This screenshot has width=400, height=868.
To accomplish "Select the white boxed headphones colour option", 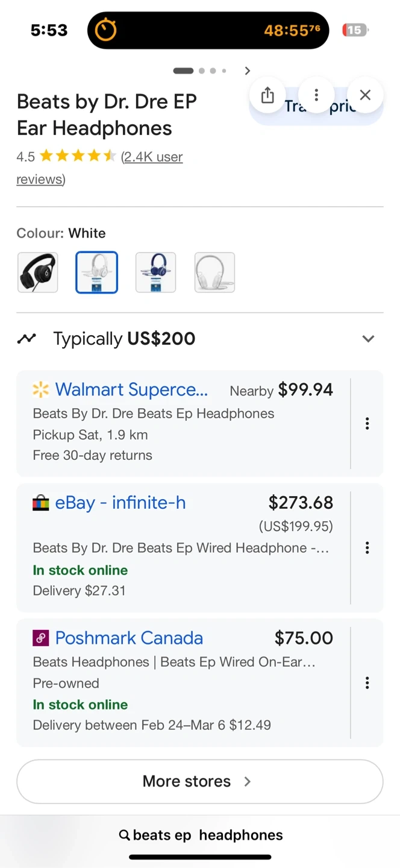I will click(x=96, y=272).
